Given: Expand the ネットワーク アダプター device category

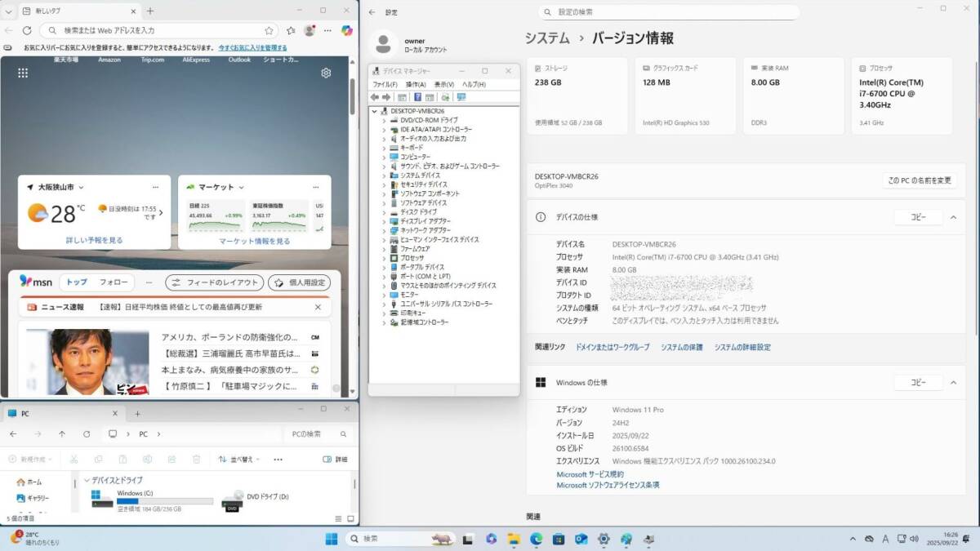Looking at the screenshot, I should pyautogui.click(x=384, y=230).
